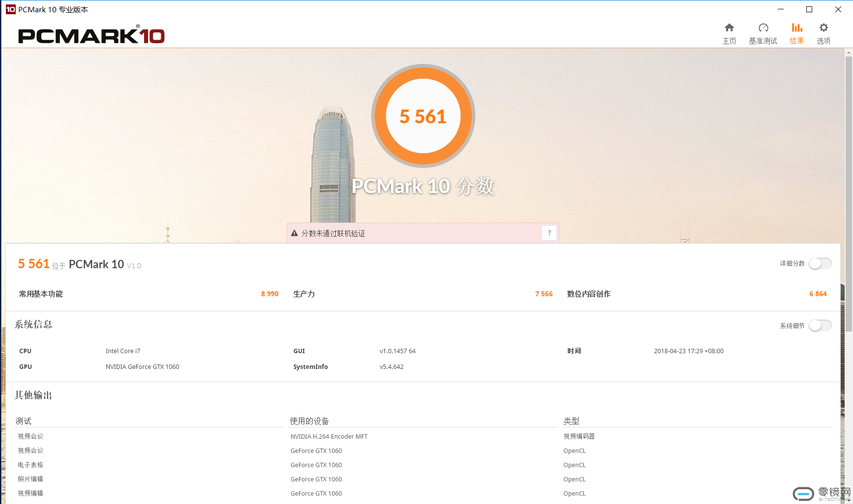Click the 视频编码器 type entry
This screenshot has width=853, height=504.
tap(579, 436)
